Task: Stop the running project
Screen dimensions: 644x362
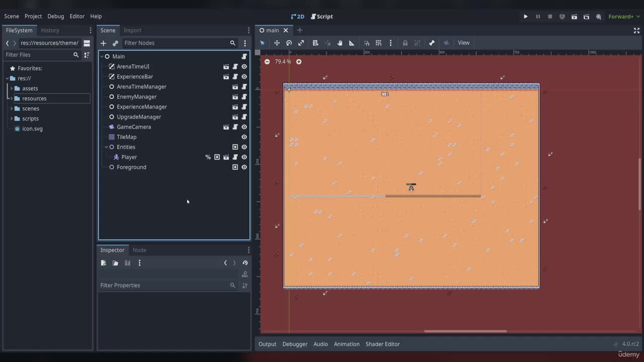Action: [x=550, y=17]
